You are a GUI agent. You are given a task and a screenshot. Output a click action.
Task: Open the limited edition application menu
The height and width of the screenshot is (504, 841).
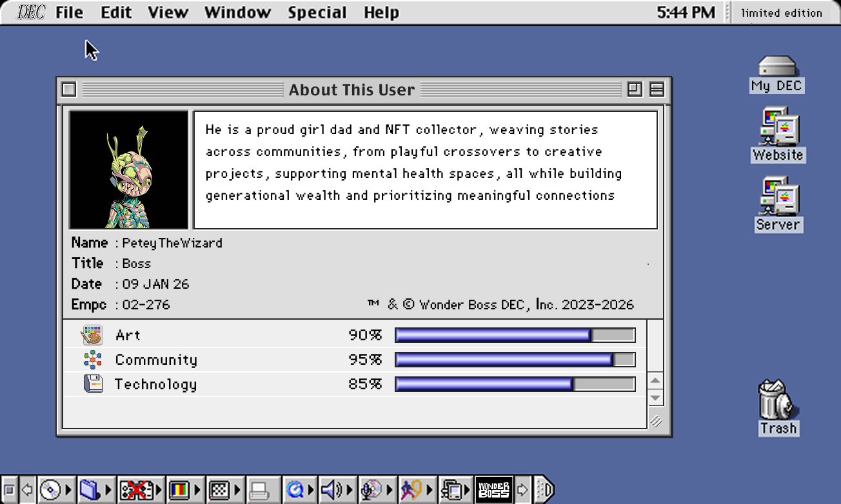[x=782, y=12]
